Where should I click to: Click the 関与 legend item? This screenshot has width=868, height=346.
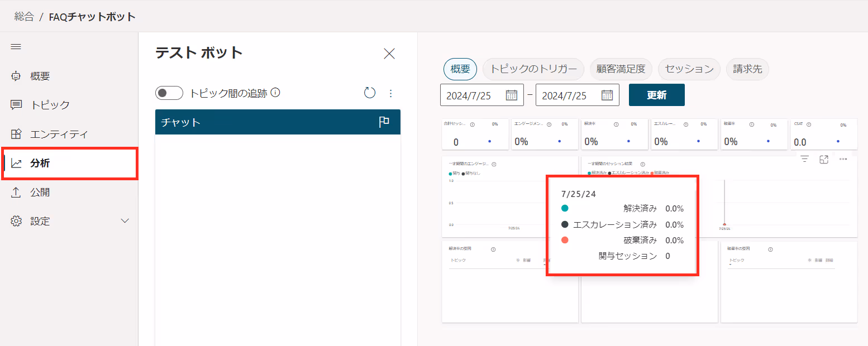(x=454, y=173)
